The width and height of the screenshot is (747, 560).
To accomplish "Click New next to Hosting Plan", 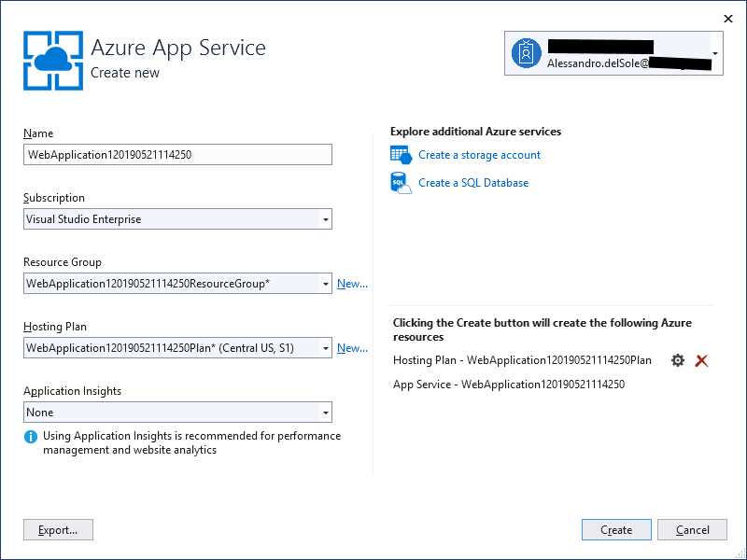I will coord(352,347).
